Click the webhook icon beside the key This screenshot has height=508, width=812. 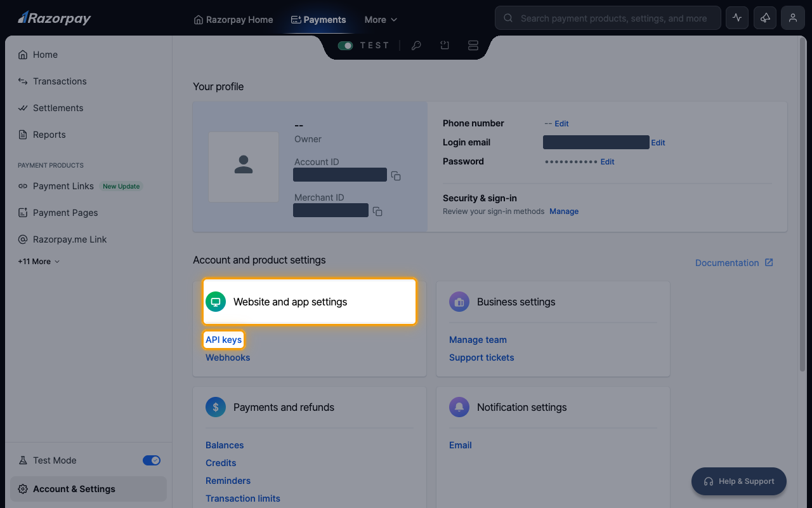[445, 46]
